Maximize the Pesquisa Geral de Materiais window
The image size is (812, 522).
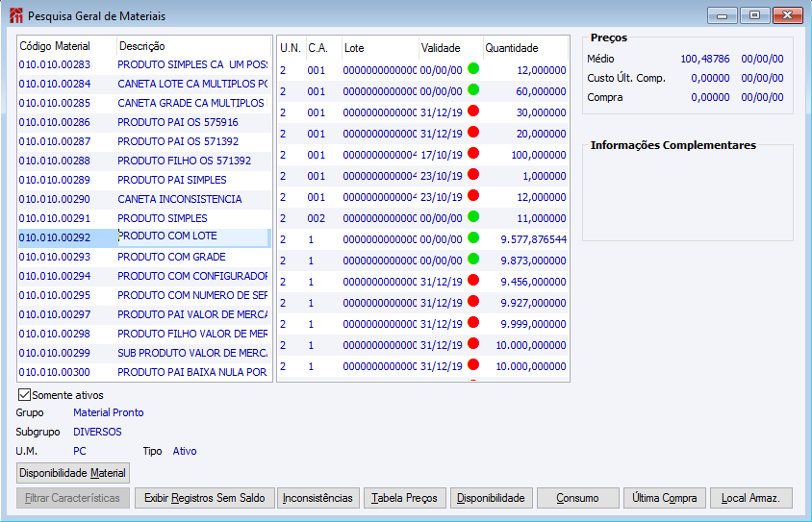pyautogui.click(x=754, y=15)
